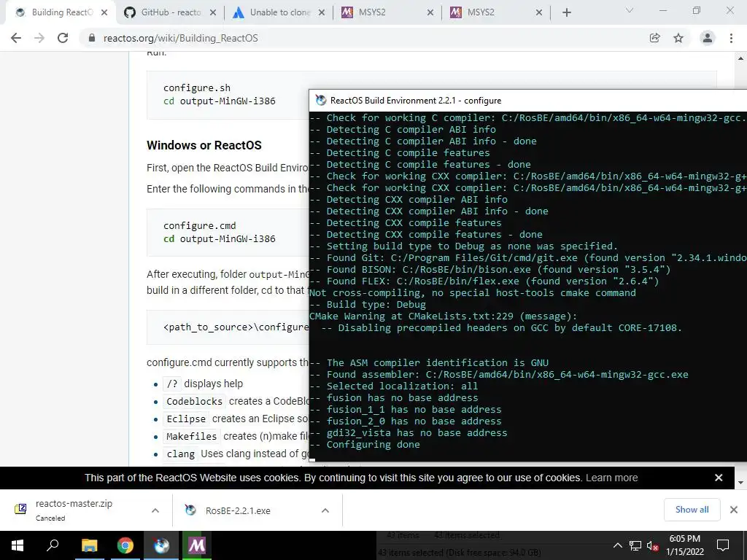This screenshot has height=560, width=747.
Task: Close the first MSYS2 tab
Action: point(430,12)
